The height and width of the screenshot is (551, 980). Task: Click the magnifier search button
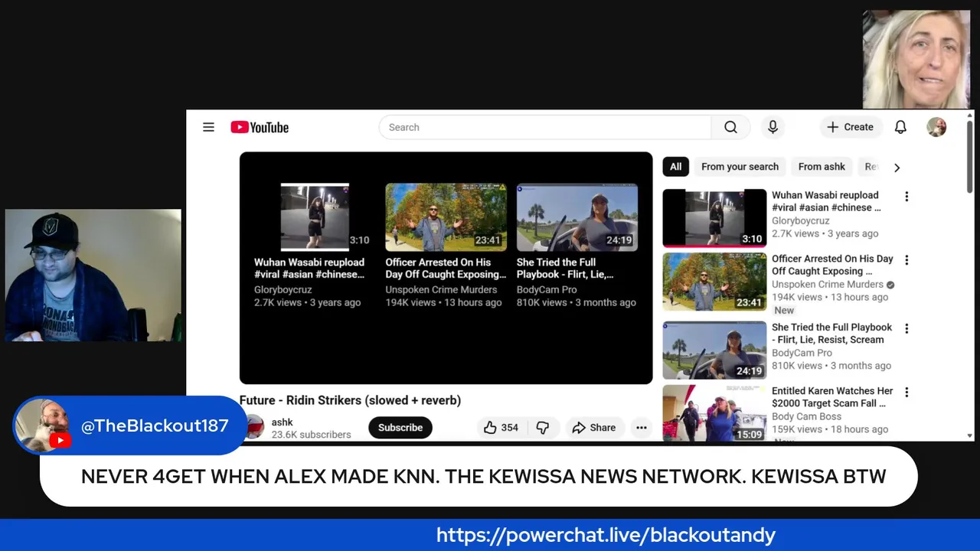click(731, 127)
